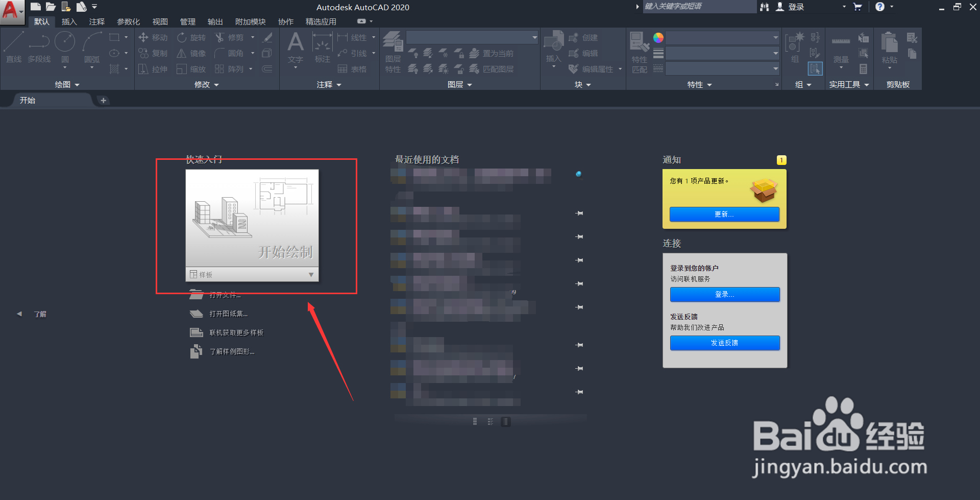Viewport: 980px width, 500px height.
Task: Expand the 特性 (Properties) panel
Action: tap(700, 85)
